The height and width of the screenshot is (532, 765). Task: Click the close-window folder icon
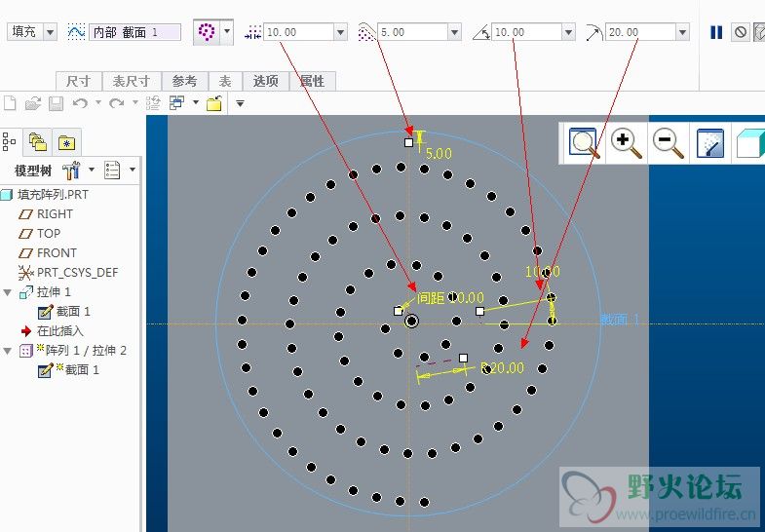pos(214,103)
